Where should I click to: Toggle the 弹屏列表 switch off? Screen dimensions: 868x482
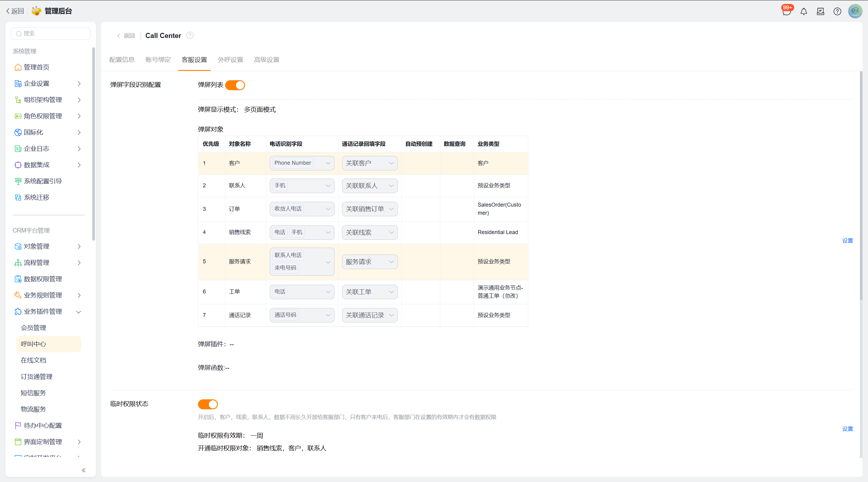click(235, 85)
